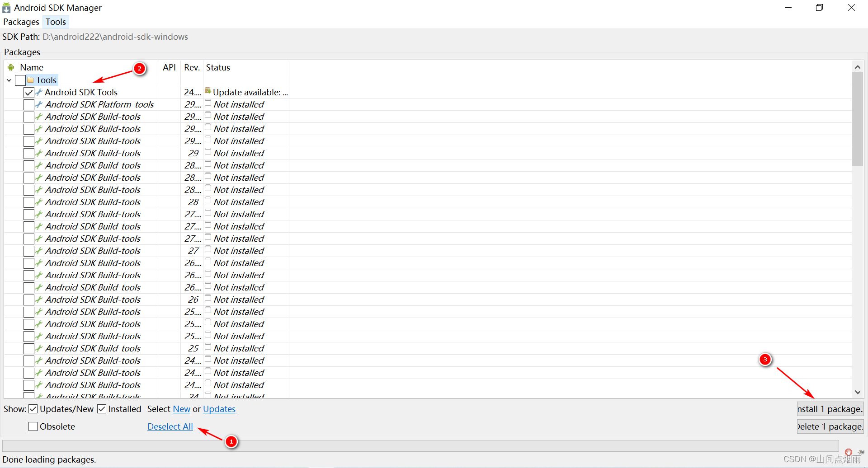Screen dimensions: 868x468
Task: Click the Android robot icon in the Name header
Action: 11,67
